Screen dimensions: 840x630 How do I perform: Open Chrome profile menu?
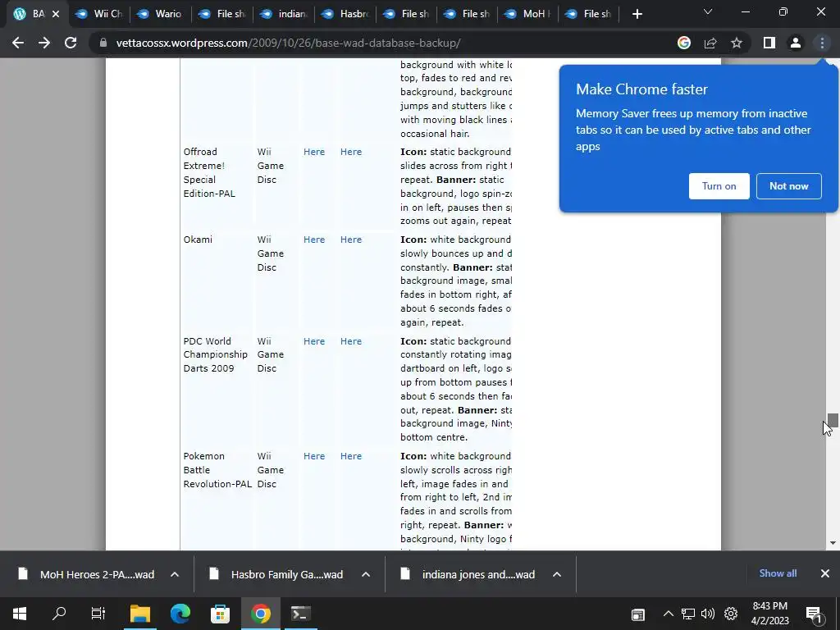[x=796, y=43]
